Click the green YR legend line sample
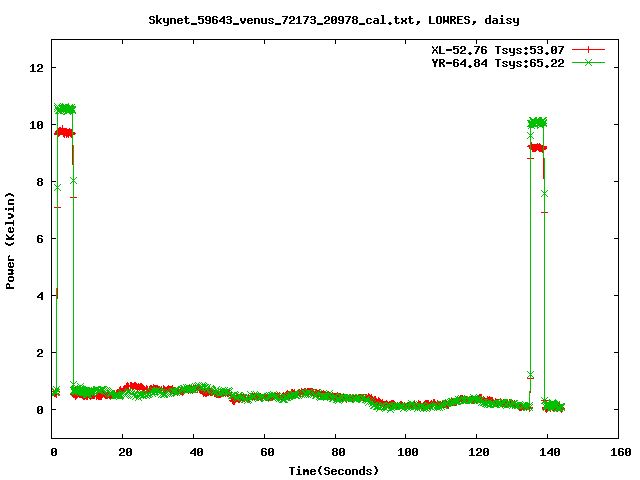Viewport: 640px width, 480px height. [x=588, y=62]
